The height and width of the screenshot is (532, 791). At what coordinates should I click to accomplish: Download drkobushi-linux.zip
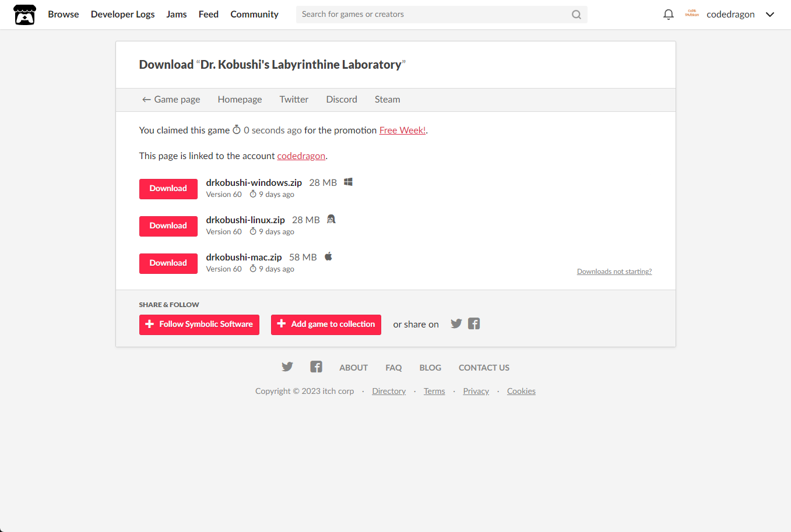(x=168, y=226)
